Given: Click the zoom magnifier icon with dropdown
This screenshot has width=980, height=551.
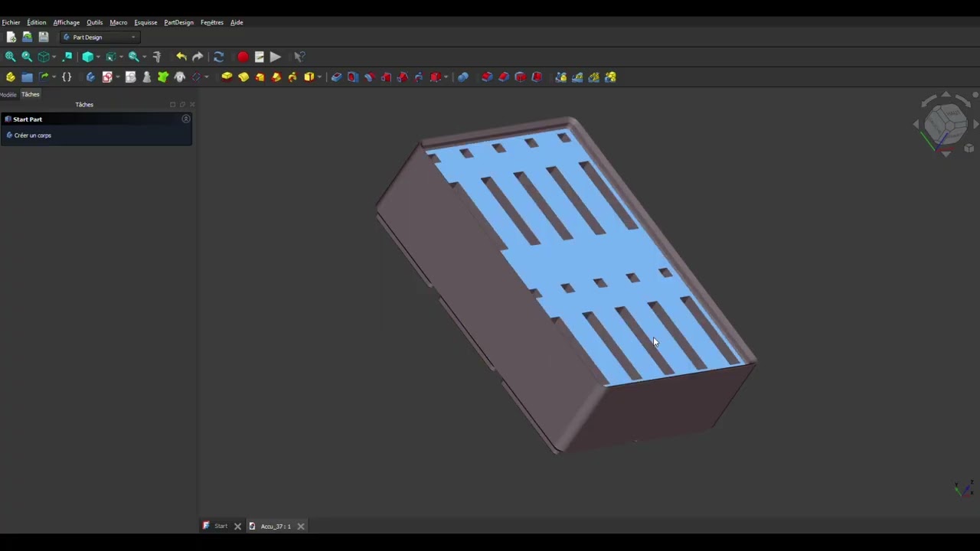Looking at the screenshot, I should (134, 57).
